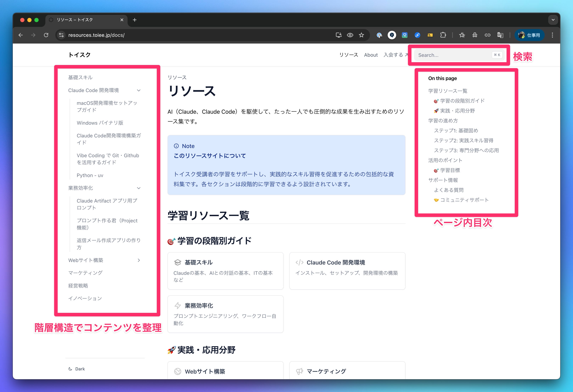
Task: Click the 1Password extension icon
Action: pos(379,35)
